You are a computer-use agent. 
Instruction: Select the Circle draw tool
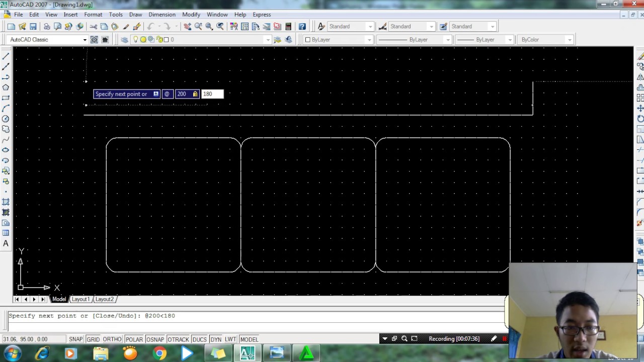pos(6,119)
